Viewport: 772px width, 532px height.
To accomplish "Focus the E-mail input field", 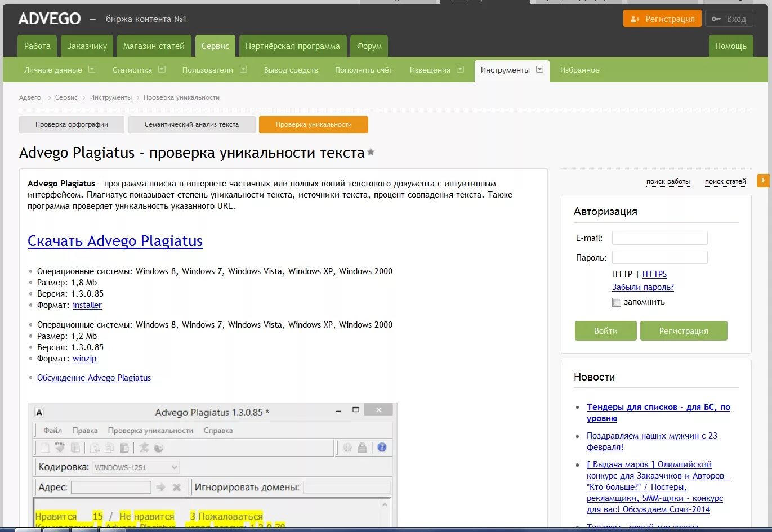I will (659, 238).
